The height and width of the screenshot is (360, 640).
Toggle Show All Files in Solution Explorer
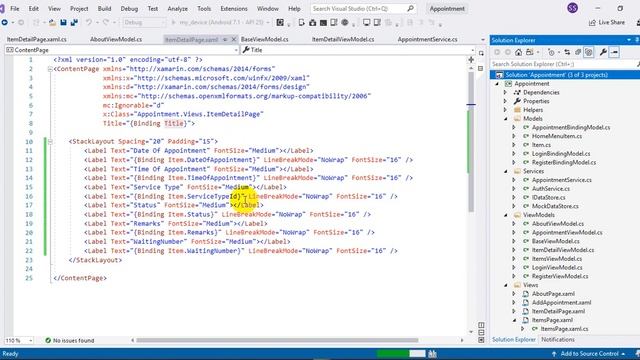coord(588,52)
